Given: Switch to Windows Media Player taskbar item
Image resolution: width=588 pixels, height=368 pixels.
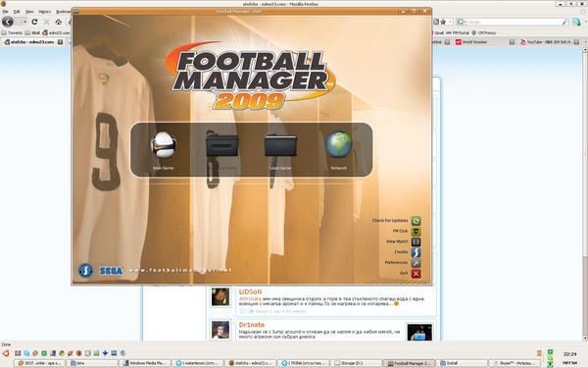Looking at the screenshot, I should click(x=144, y=363).
